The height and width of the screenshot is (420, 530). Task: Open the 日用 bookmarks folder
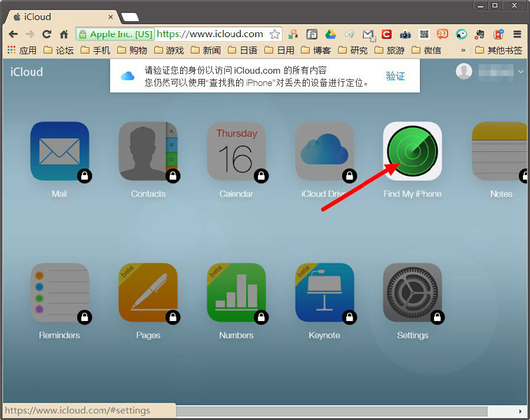click(280, 51)
